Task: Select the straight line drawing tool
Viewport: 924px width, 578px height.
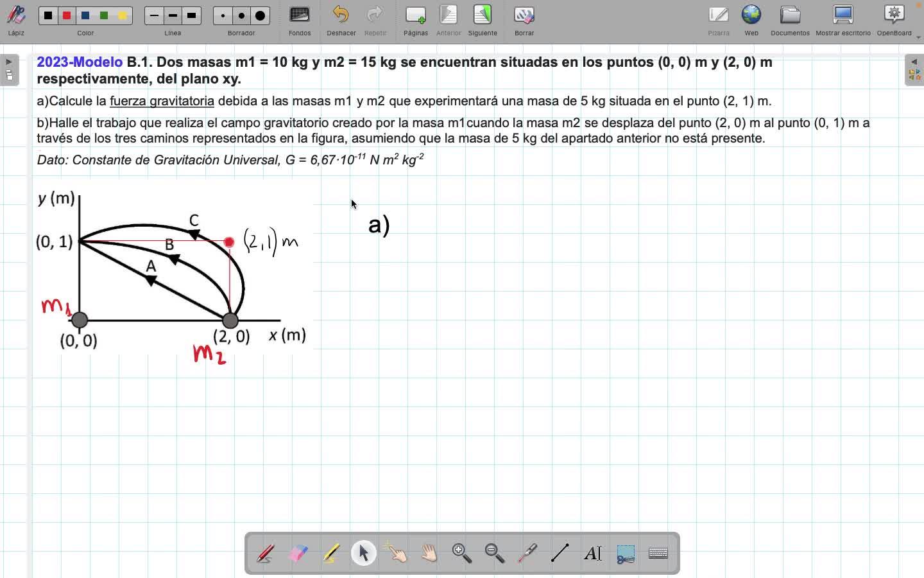Action: 560,553
